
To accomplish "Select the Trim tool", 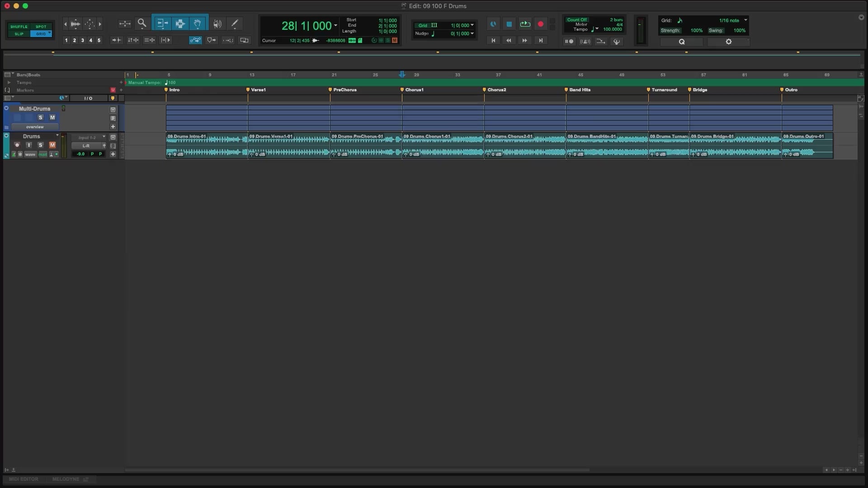I will 162,23.
